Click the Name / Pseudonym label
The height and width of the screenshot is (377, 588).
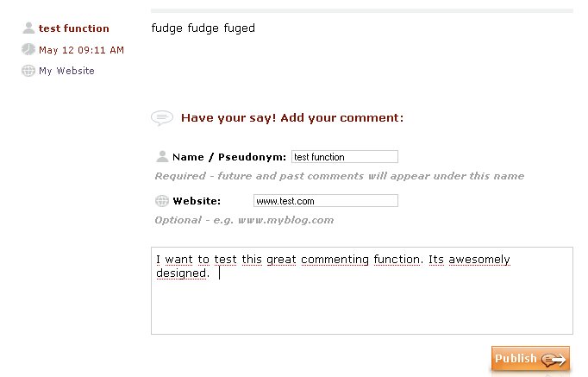(228, 157)
